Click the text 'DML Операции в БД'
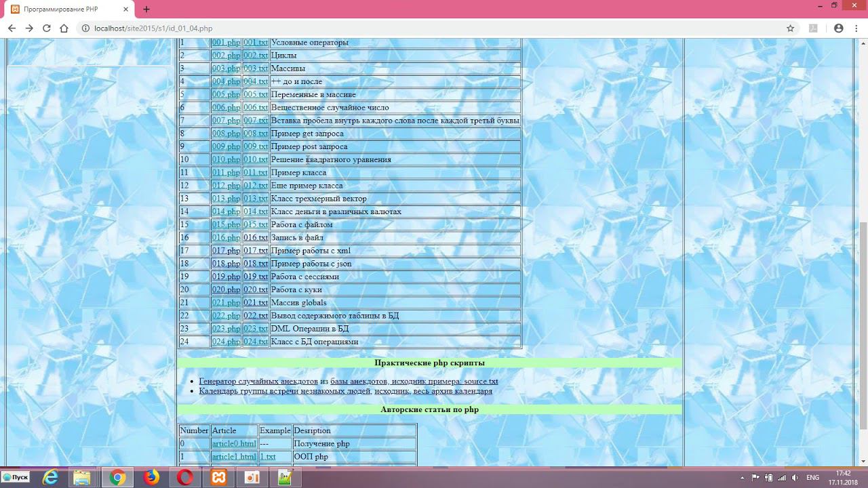The width and height of the screenshot is (868, 488). point(310,329)
